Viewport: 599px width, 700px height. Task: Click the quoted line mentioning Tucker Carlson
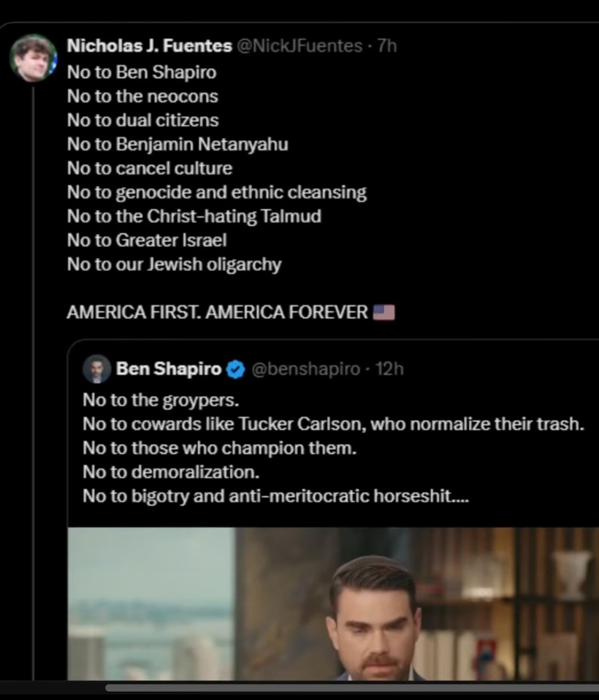[333, 425]
